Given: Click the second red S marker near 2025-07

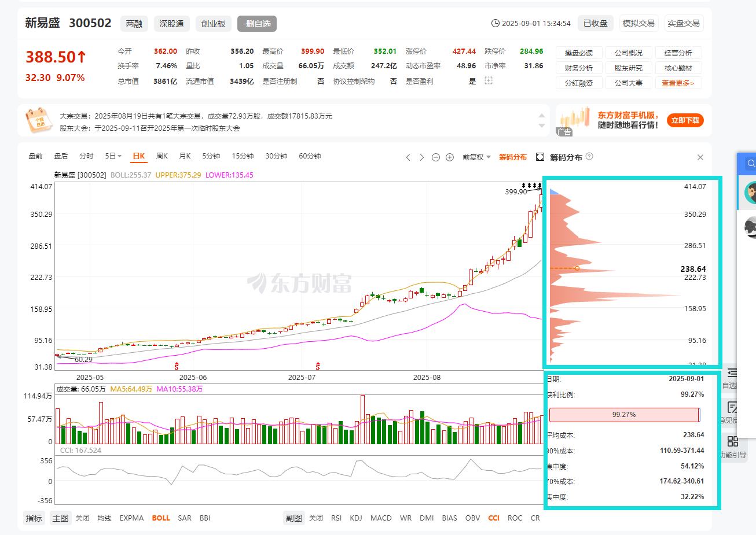Looking at the screenshot, I should (318, 366).
